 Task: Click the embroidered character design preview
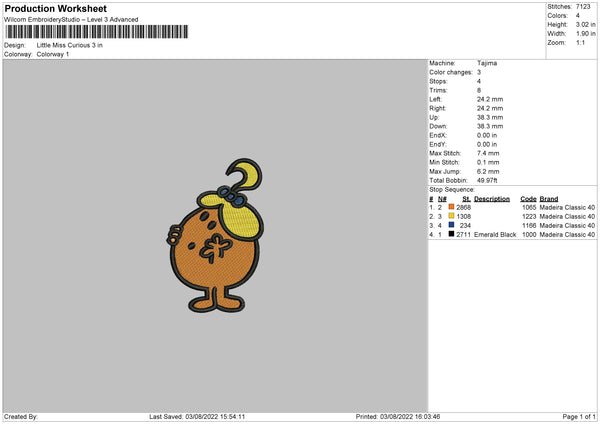pyautogui.click(x=215, y=235)
